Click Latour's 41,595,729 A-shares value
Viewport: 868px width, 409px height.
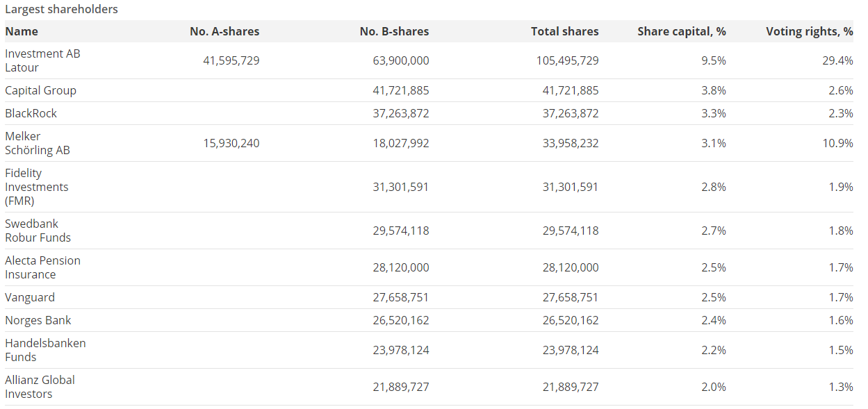231,60
